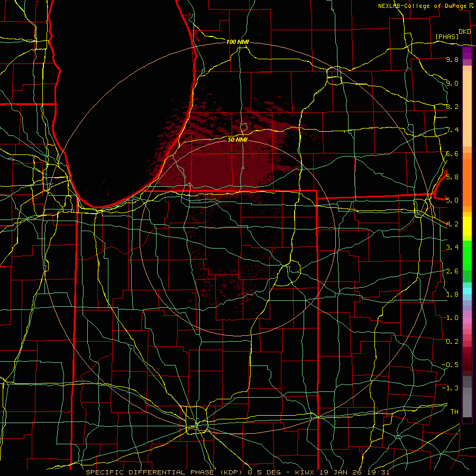Click the yellow band of color bar

pyautogui.click(x=467, y=226)
